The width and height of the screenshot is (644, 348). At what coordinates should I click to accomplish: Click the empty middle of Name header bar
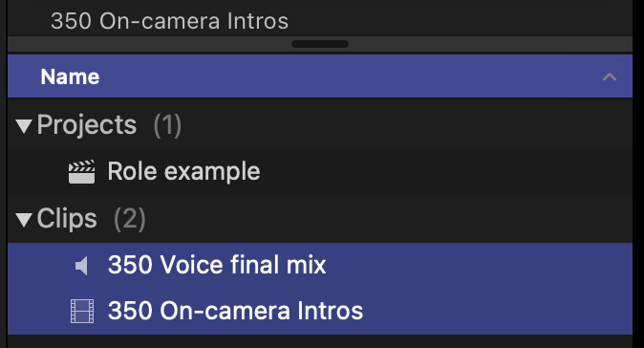coord(351,76)
